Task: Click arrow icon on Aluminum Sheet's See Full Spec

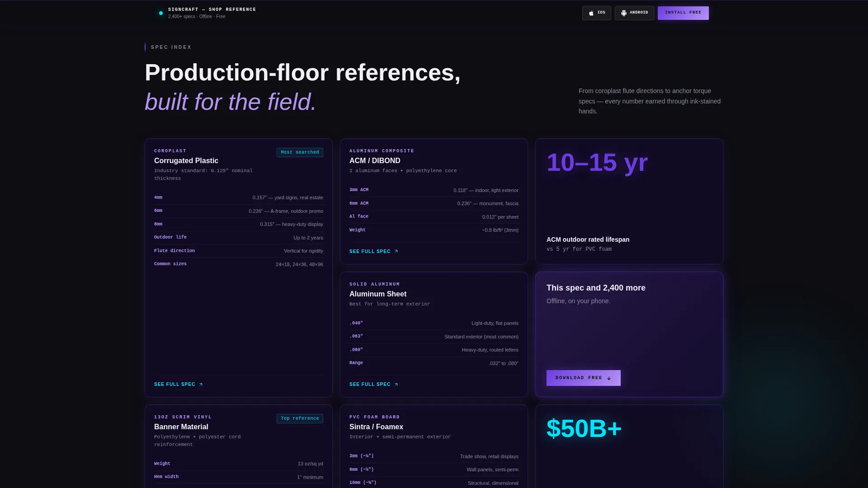Action: click(396, 385)
